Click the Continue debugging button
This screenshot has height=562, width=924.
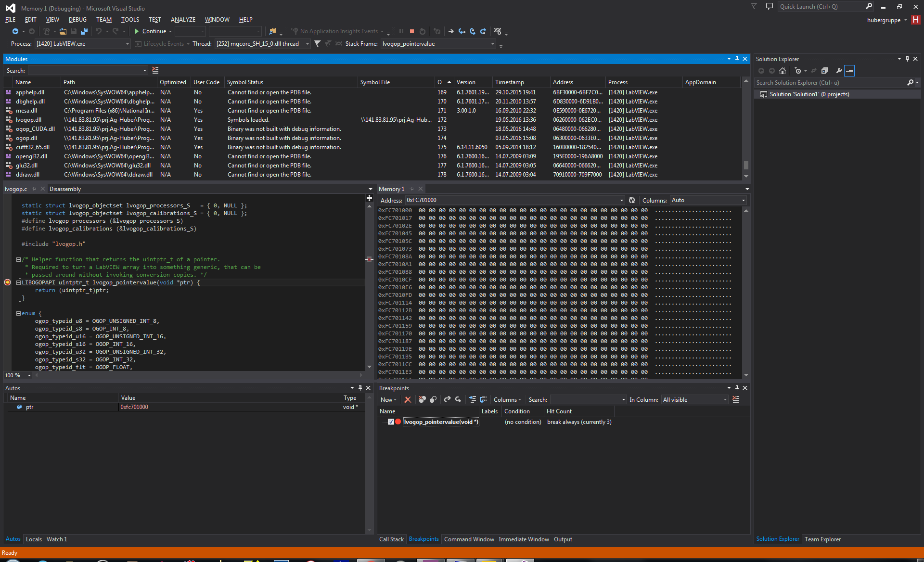point(150,31)
